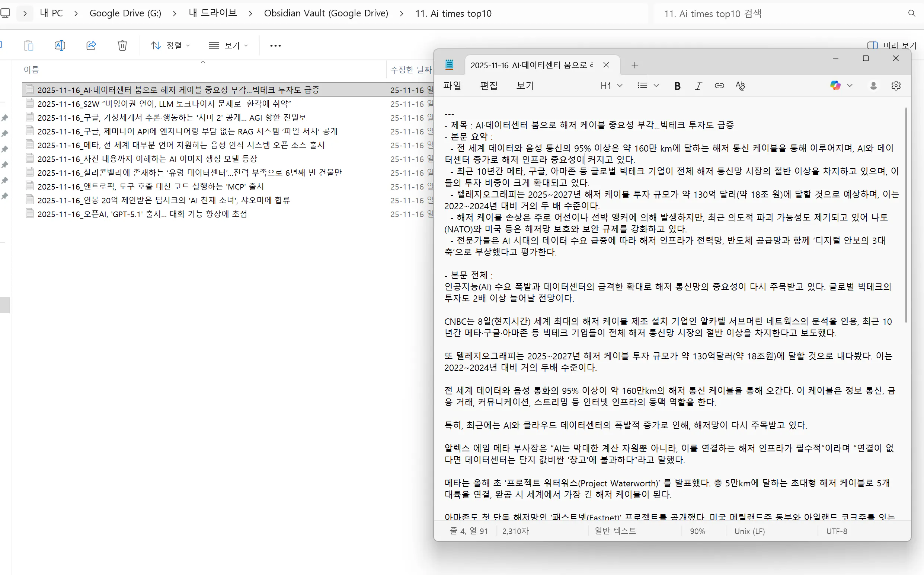Screen dimensions: 924x575
Task: Click the clear formatting icon in Notepad
Action: coord(740,86)
